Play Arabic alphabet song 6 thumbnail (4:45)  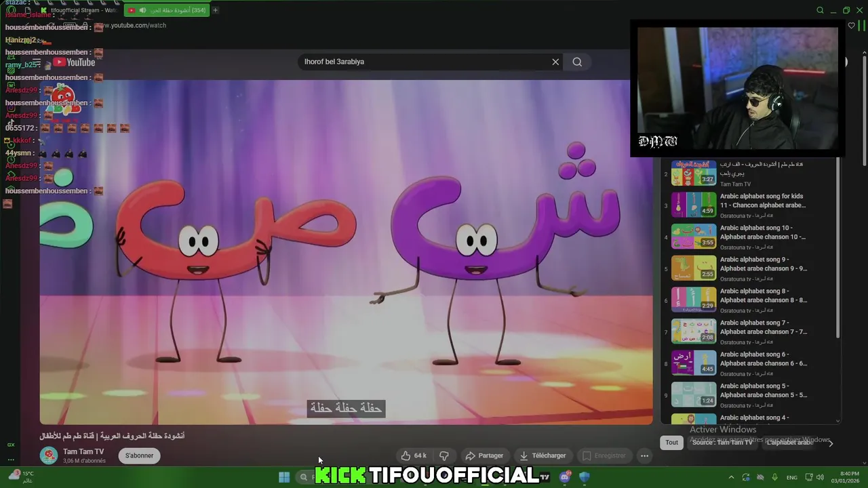694,363
